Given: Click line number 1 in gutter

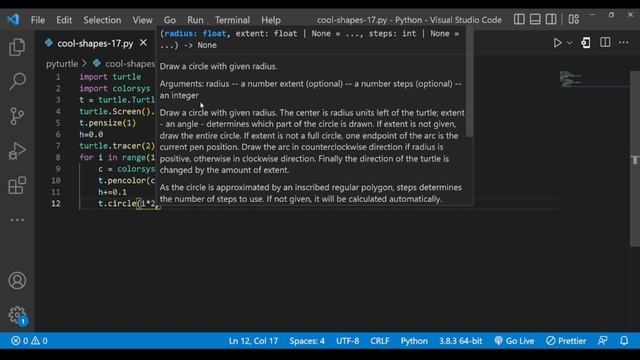Looking at the screenshot, I should [58, 77].
